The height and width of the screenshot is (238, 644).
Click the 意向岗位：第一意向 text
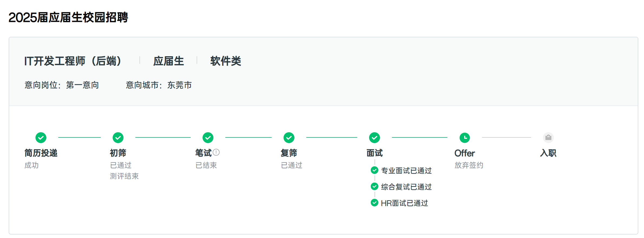(61, 85)
